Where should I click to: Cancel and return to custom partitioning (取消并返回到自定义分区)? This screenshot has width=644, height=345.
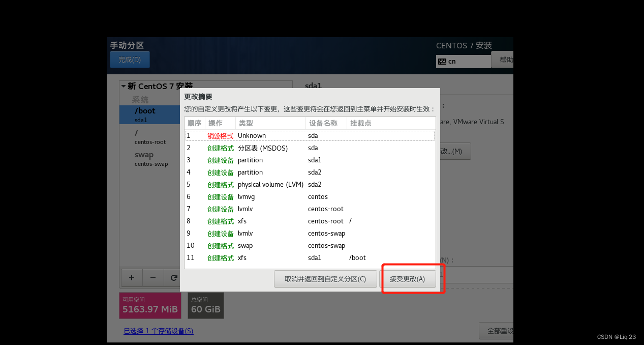tap(325, 279)
